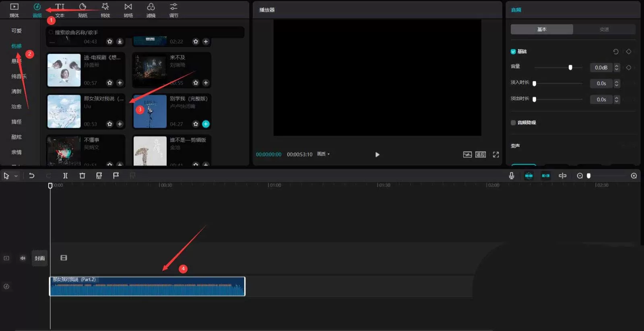644x331 pixels.
Task: Choose the 治愈 music category
Action: pyautogui.click(x=17, y=107)
